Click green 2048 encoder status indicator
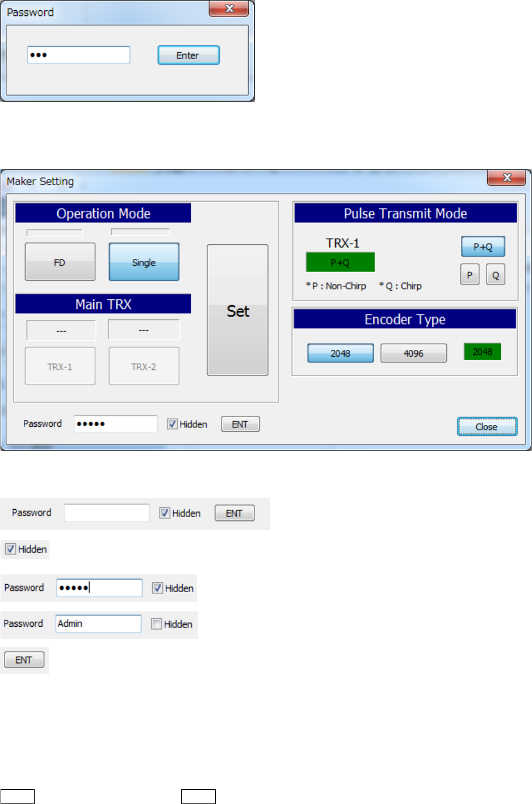This screenshot has width=532, height=804. click(x=483, y=352)
